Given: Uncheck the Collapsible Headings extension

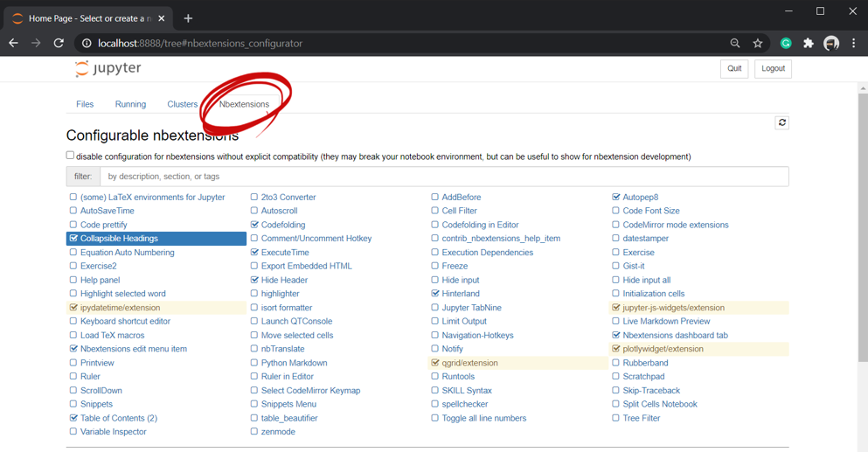Looking at the screenshot, I should click(x=73, y=238).
